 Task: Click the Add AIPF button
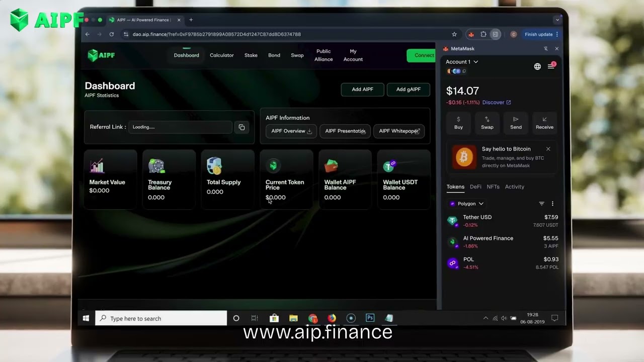pos(362,89)
